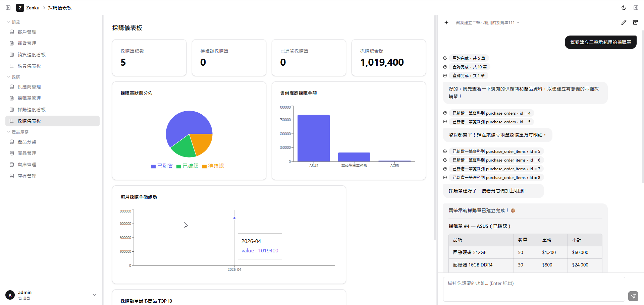Collapse the 產品庫存 sidebar section
Viewport: 644px width, 305px height.
click(x=18, y=132)
